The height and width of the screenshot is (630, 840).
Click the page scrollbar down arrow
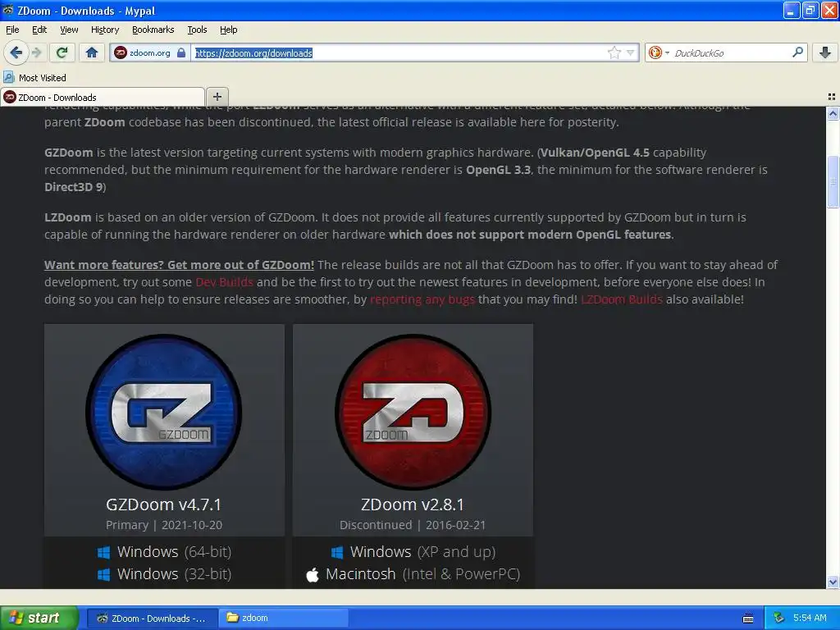[833, 582]
